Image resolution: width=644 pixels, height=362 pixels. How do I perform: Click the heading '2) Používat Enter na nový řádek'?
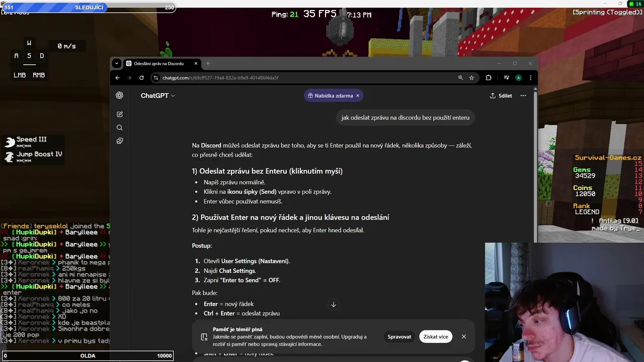pyautogui.click(x=290, y=217)
